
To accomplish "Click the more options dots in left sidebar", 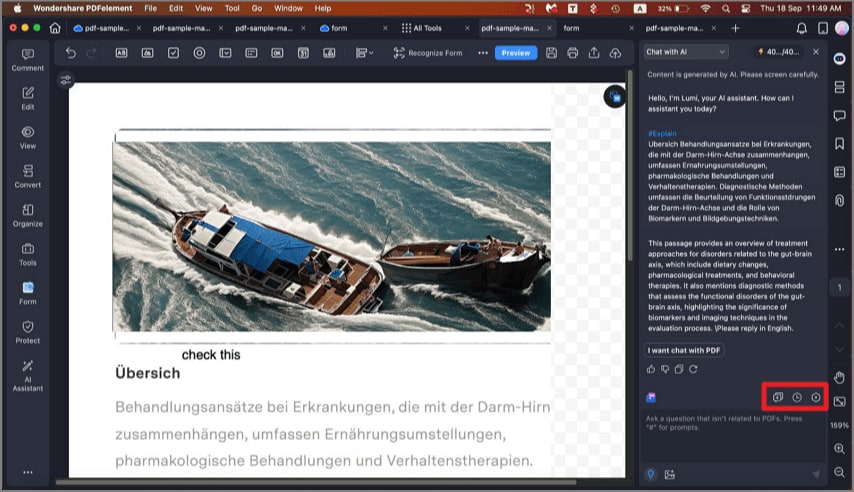I will [x=28, y=472].
